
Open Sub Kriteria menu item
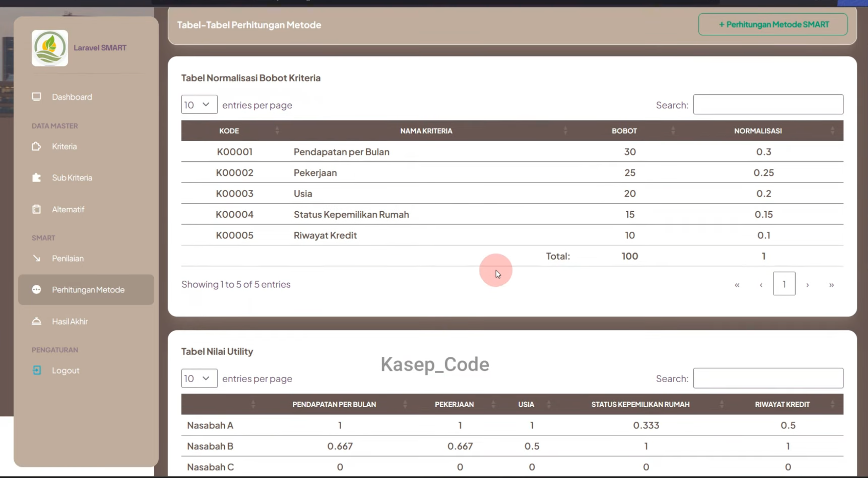point(72,178)
